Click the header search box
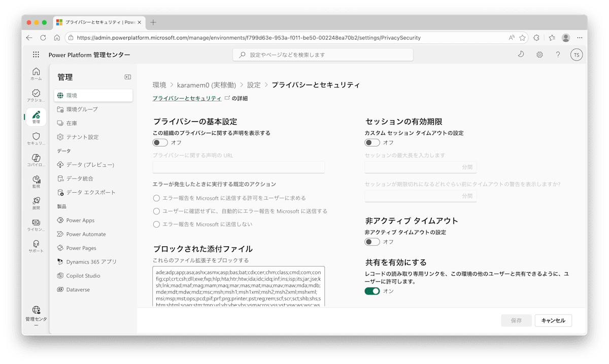This screenshot has width=609, height=364. point(323,55)
